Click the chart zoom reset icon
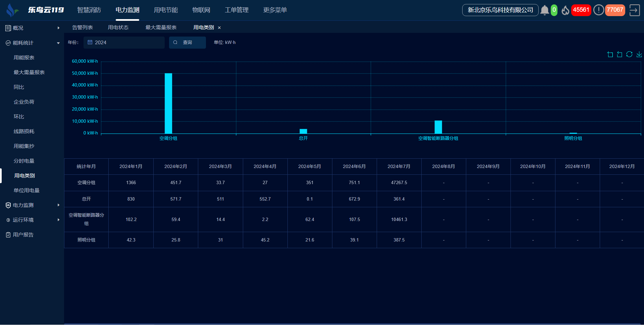 (x=620, y=54)
